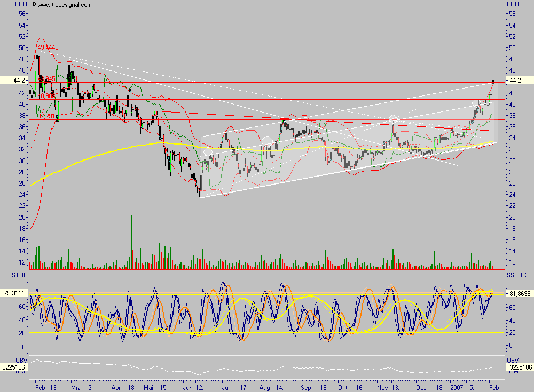Screen dimensions: 534x392
Task: Click the red 43,845 level label
Action: [x=46, y=79]
